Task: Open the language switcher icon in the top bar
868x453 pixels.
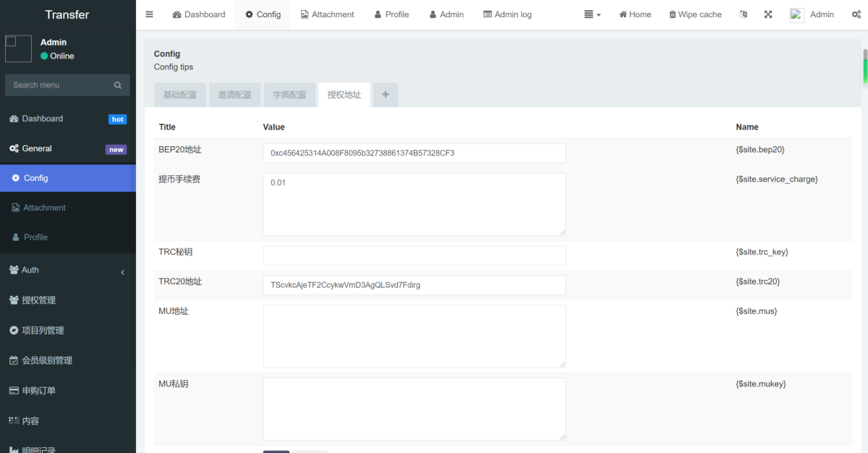Action: click(x=743, y=14)
